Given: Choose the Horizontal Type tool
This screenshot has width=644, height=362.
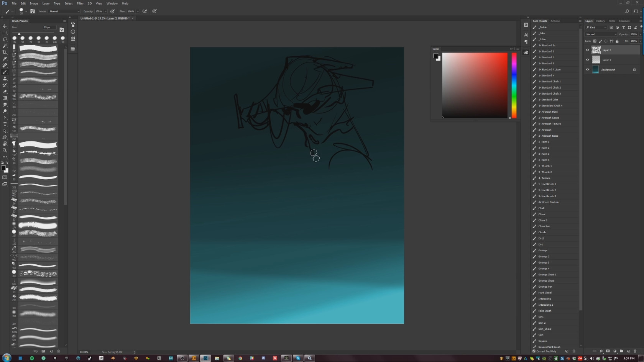Looking at the screenshot, I should point(5,124).
